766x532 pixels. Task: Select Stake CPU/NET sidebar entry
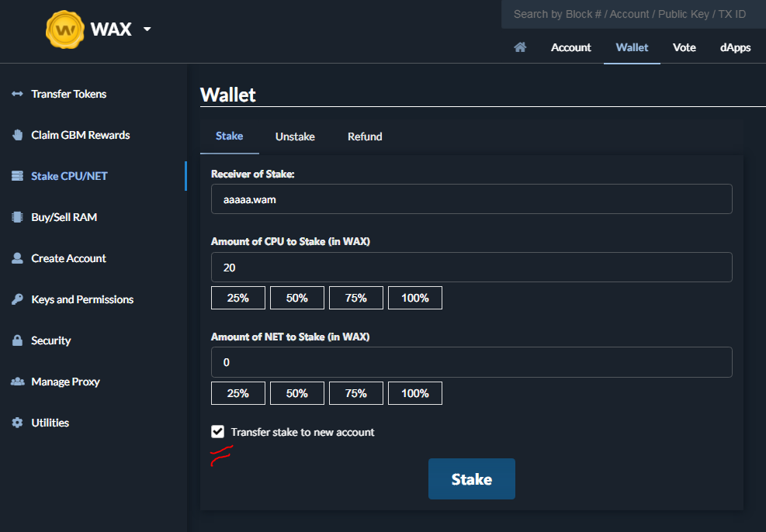[69, 176]
